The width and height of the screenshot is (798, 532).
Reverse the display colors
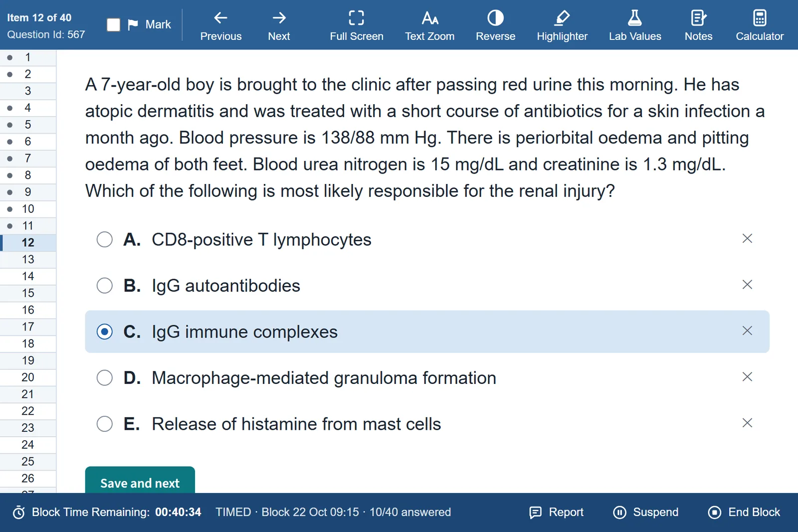(495, 26)
